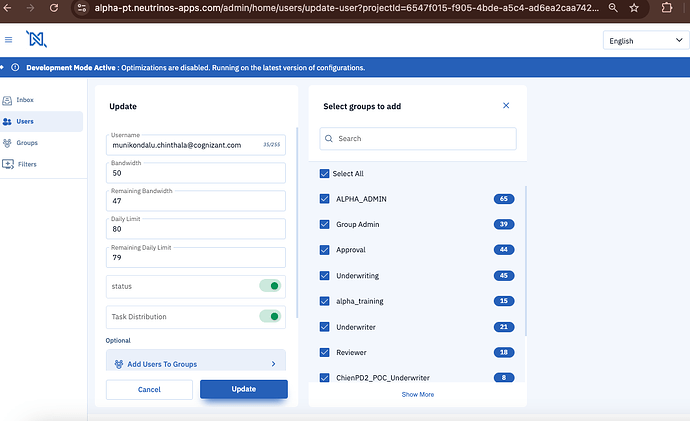The height and width of the screenshot is (421, 690).
Task: Click the browser back arrow
Action: pos(7,8)
